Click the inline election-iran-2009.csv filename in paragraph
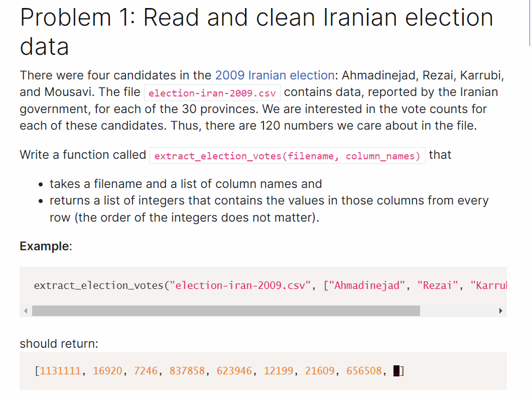The height and width of the screenshot is (400, 532). coord(212,93)
